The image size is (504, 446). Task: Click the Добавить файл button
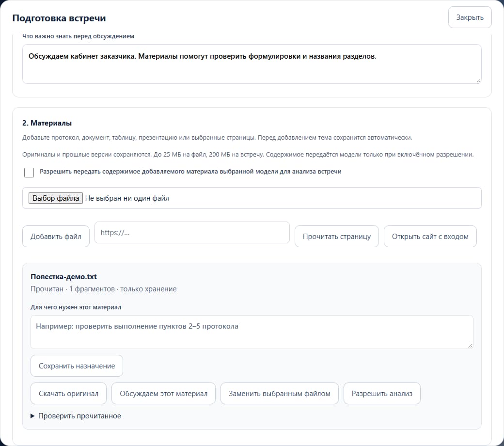(x=56, y=237)
